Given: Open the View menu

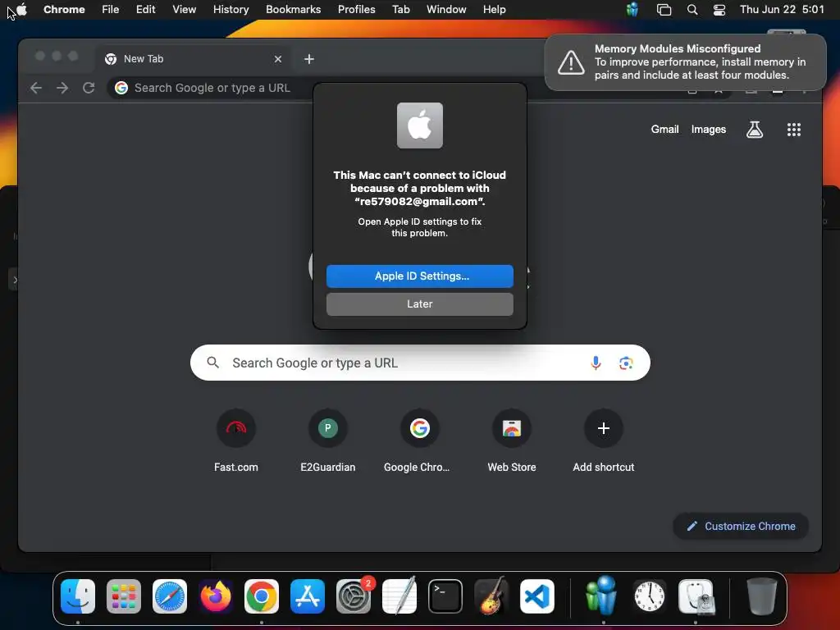Looking at the screenshot, I should pos(184,10).
